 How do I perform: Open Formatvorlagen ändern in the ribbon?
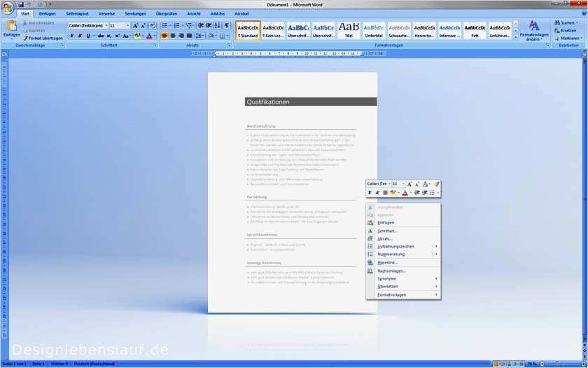[x=534, y=31]
